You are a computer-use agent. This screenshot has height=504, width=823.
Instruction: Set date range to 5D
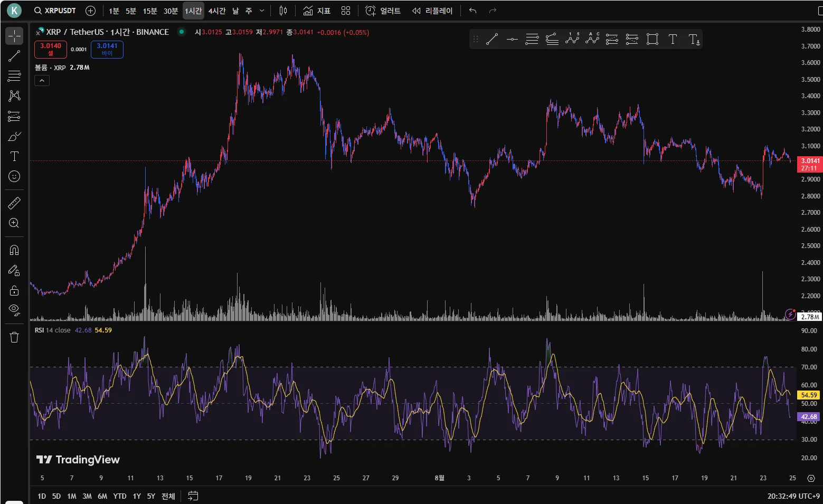point(56,496)
